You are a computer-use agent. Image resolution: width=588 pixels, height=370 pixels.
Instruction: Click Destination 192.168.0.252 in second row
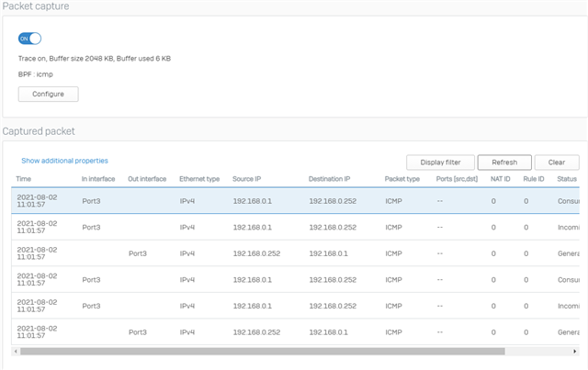333,227
